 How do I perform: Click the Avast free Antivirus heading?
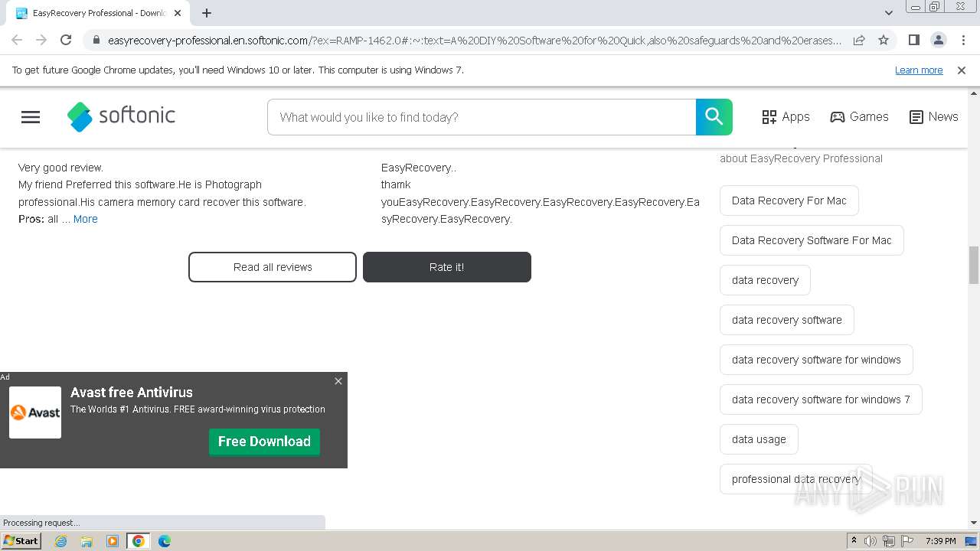pos(132,393)
